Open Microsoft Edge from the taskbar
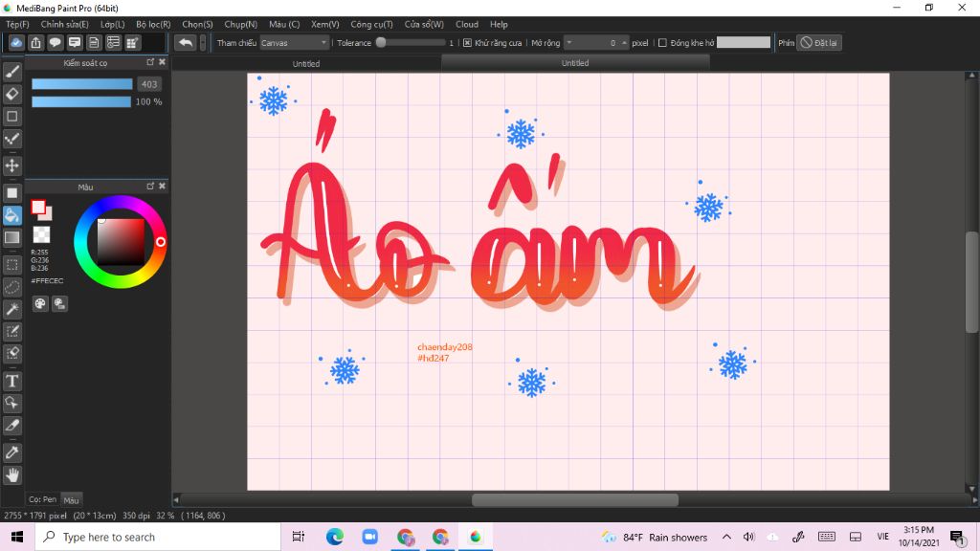980x551 pixels. pos(334,537)
